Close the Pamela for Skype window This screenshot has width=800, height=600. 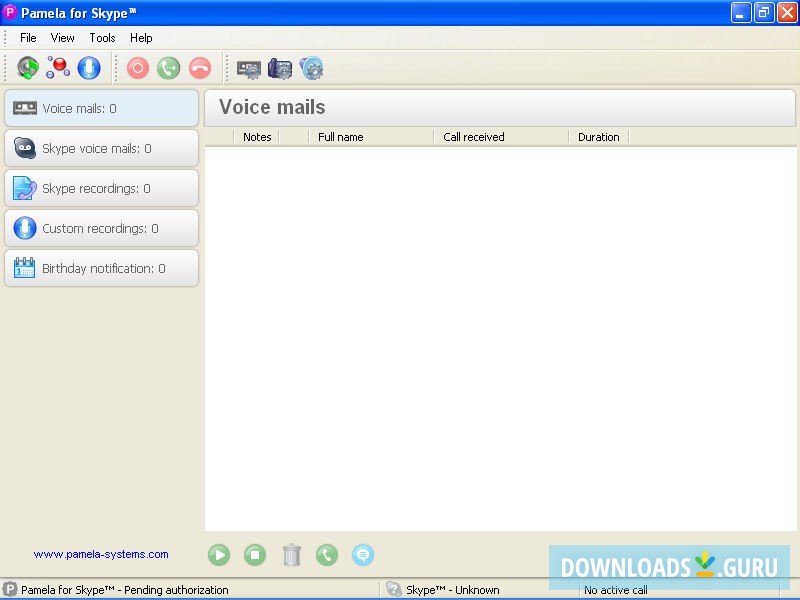coord(787,13)
